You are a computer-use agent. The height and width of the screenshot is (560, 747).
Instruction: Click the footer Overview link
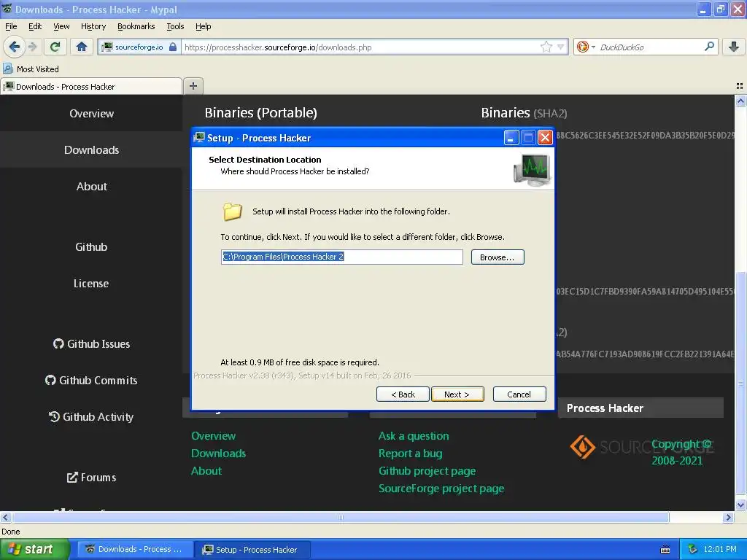pyautogui.click(x=214, y=436)
